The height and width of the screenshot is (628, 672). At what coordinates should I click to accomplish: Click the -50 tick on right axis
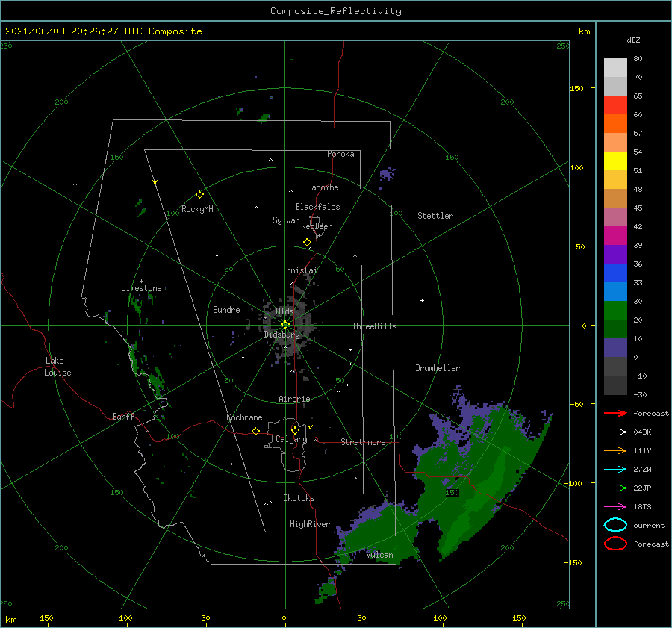point(578,404)
